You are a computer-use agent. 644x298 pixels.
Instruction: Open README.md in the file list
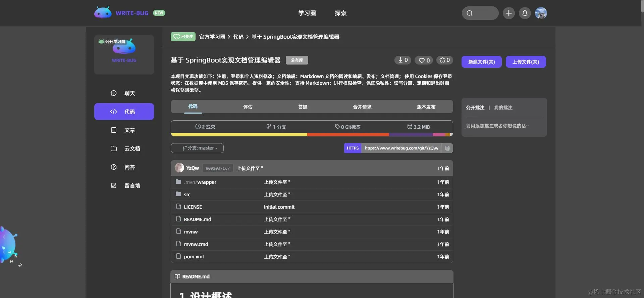198,219
